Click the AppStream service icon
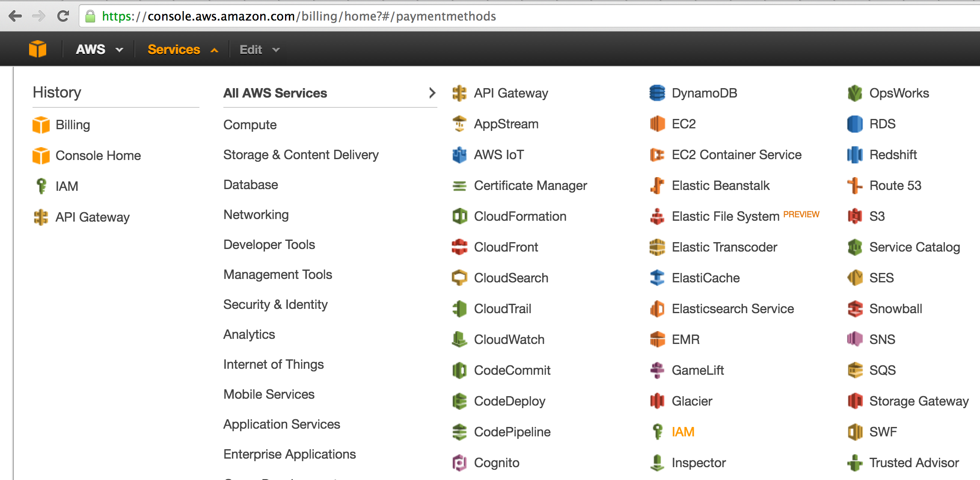This screenshot has width=980, height=480. click(459, 124)
